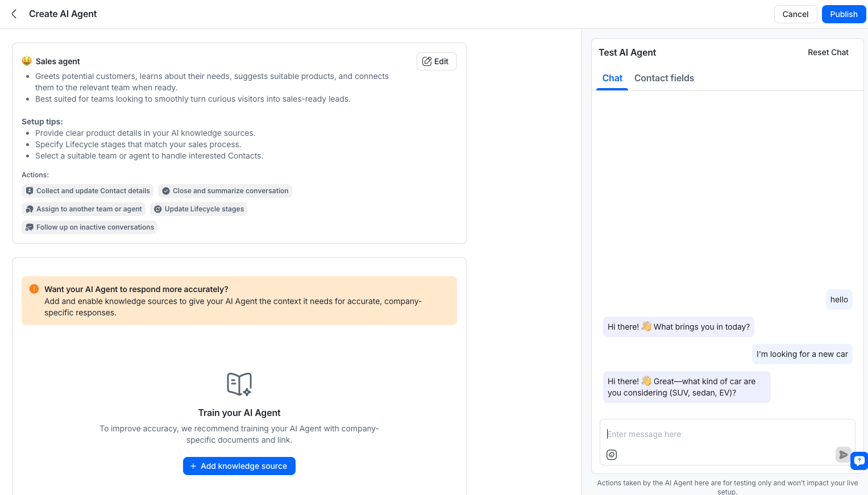The width and height of the screenshot is (868, 495).
Task: Click Add knowledge source
Action: pos(239,466)
